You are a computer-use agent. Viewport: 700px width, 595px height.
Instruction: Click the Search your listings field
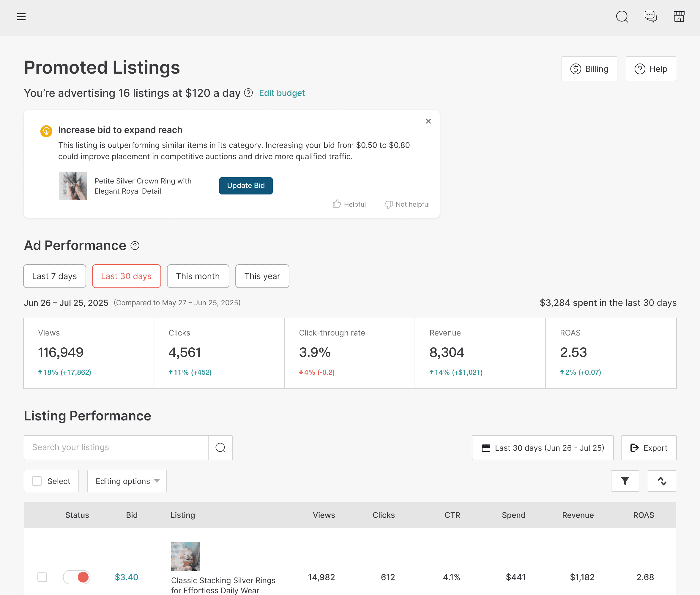116,448
